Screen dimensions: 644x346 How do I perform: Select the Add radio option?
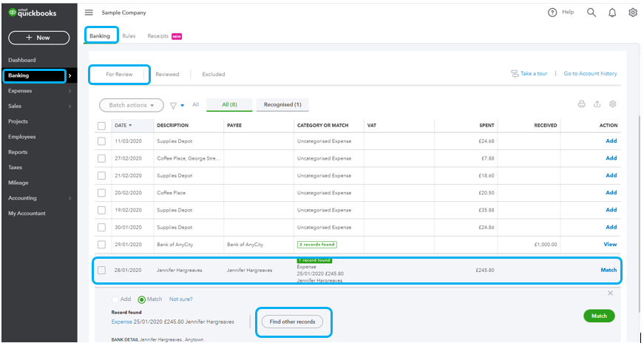pos(115,299)
